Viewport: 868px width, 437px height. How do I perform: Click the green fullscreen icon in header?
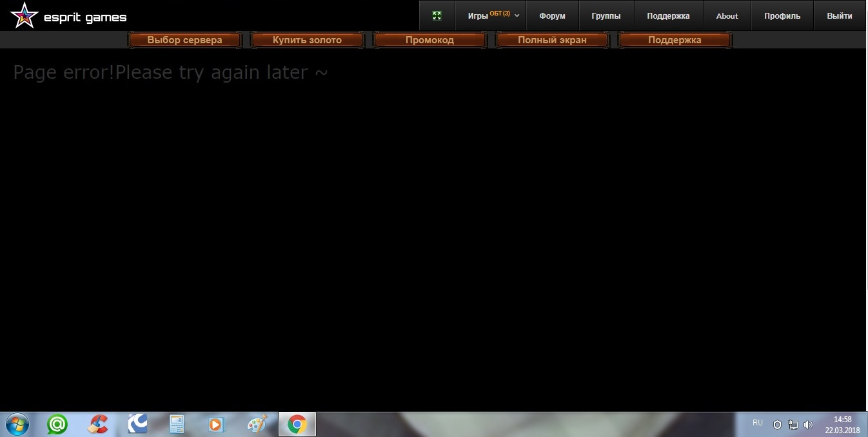[437, 15]
